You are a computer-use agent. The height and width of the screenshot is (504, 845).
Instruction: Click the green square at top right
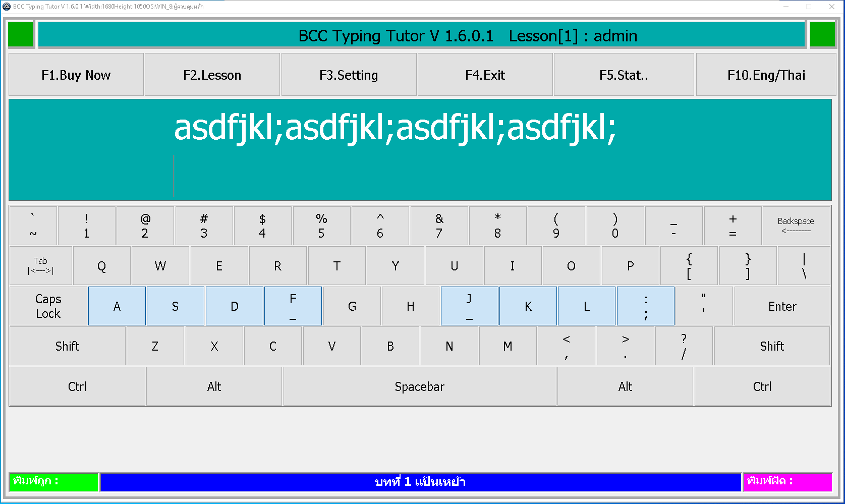822,35
